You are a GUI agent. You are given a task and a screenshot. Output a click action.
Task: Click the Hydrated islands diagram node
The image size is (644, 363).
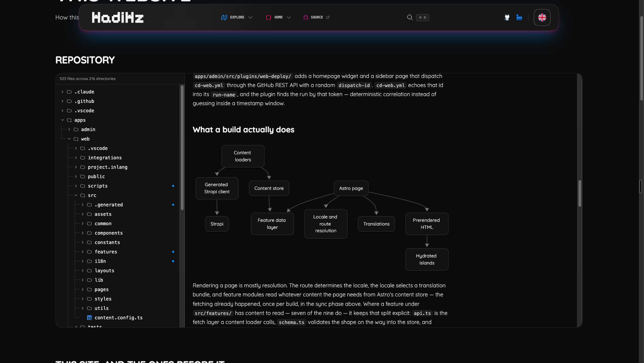(x=427, y=259)
